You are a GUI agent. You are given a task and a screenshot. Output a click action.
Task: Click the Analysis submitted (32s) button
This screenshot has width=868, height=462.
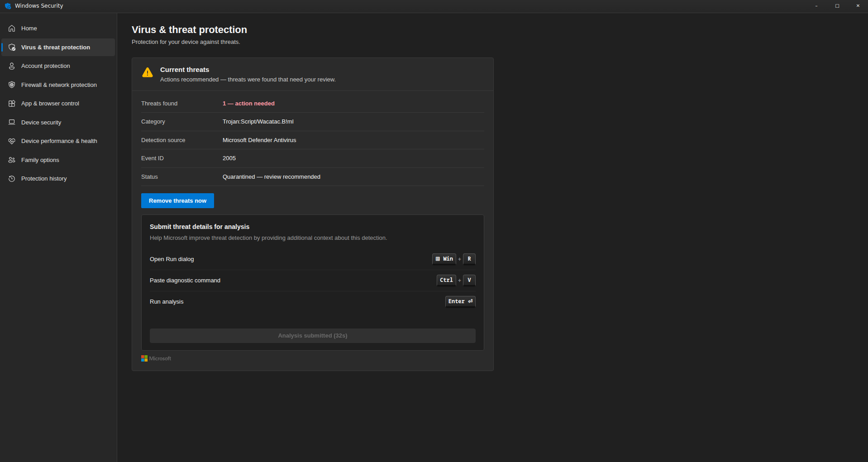[x=313, y=336]
